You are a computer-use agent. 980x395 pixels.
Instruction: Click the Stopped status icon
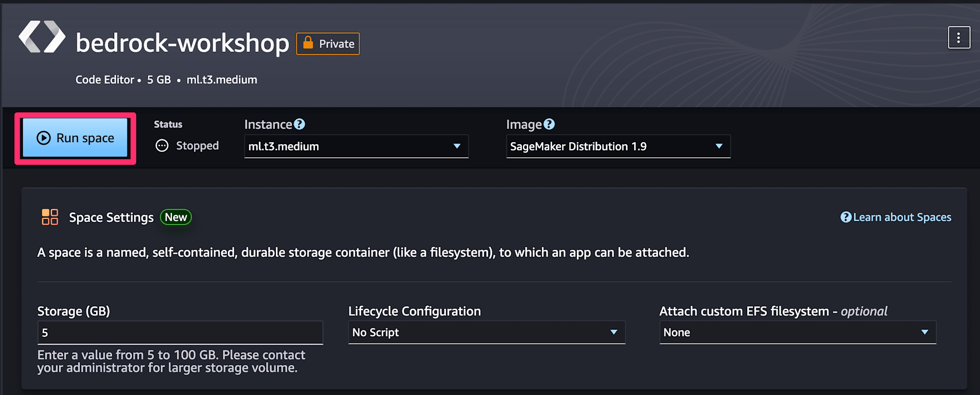tap(162, 146)
